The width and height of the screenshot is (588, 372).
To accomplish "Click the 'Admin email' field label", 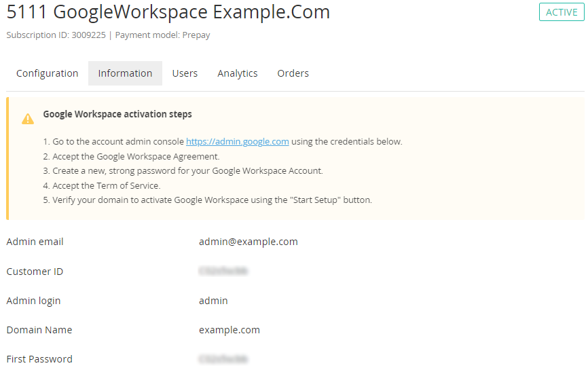I will 35,242.
